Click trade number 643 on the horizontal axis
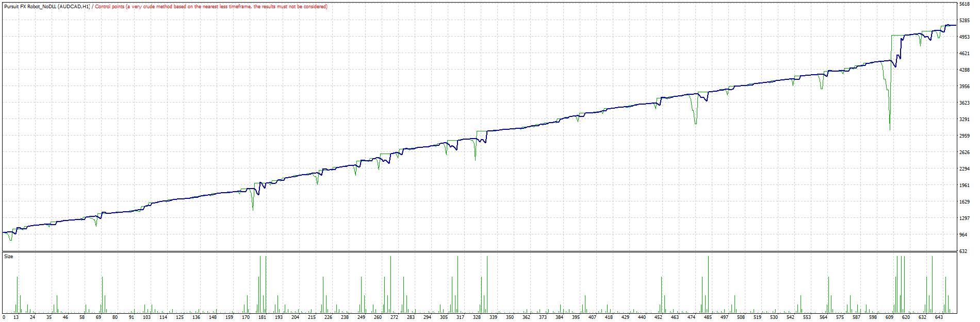Image resolution: width=980 pixels, height=322 pixels. (939, 317)
